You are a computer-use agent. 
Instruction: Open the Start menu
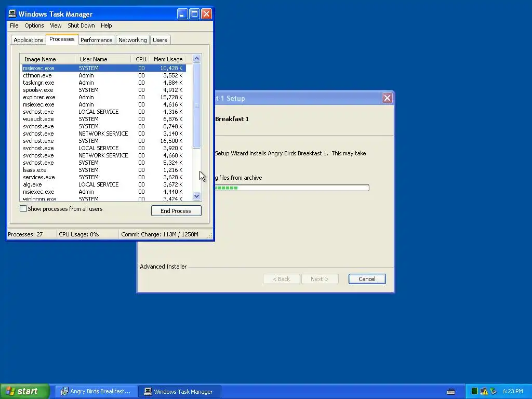point(25,391)
